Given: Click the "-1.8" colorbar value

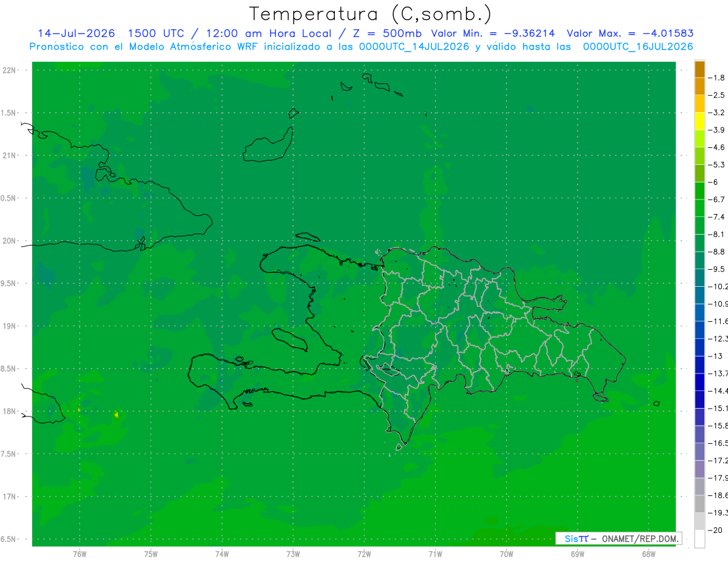Looking at the screenshot, I should click(x=716, y=78).
